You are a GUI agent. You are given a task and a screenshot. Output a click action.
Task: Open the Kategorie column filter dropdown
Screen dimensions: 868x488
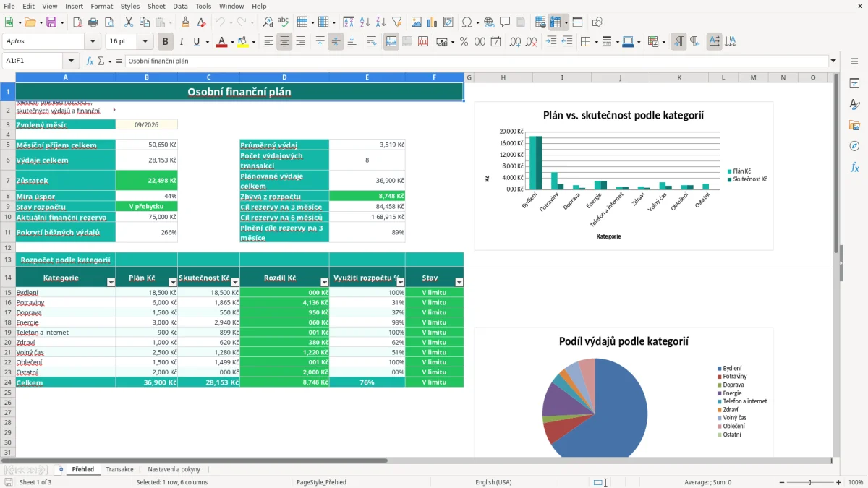(x=111, y=283)
